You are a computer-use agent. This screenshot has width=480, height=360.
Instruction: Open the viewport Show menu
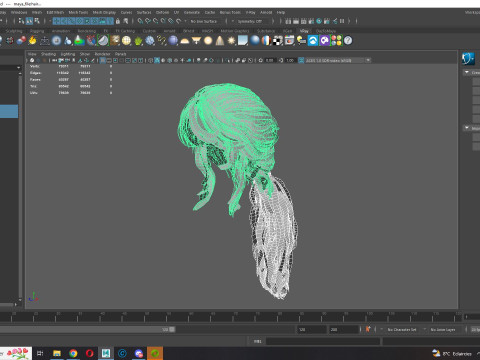pos(85,54)
